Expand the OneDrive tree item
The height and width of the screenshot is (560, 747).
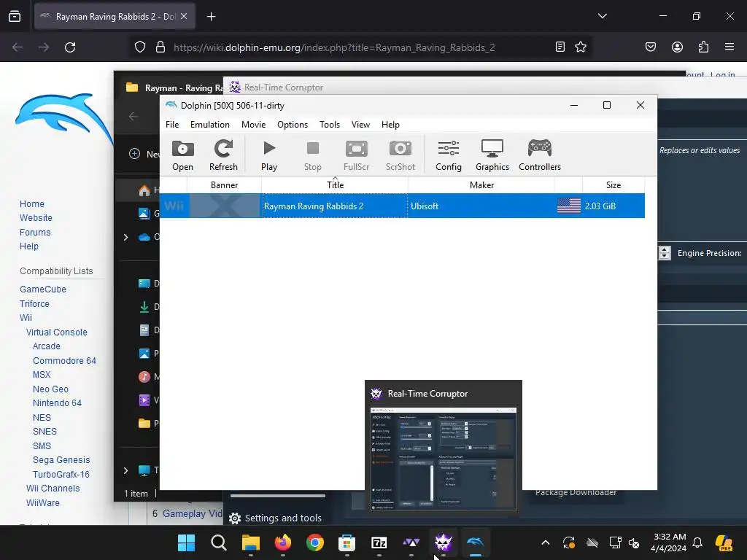[125, 237]
